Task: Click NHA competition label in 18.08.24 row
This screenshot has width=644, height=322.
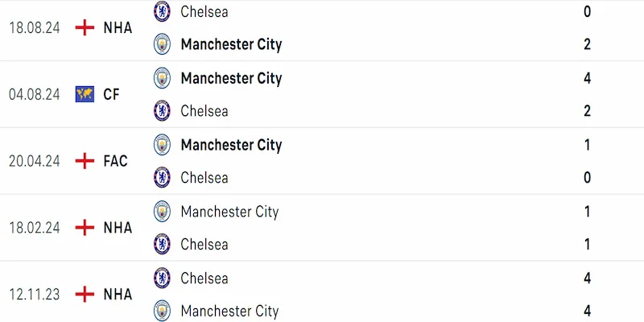Action: [118, 27]
